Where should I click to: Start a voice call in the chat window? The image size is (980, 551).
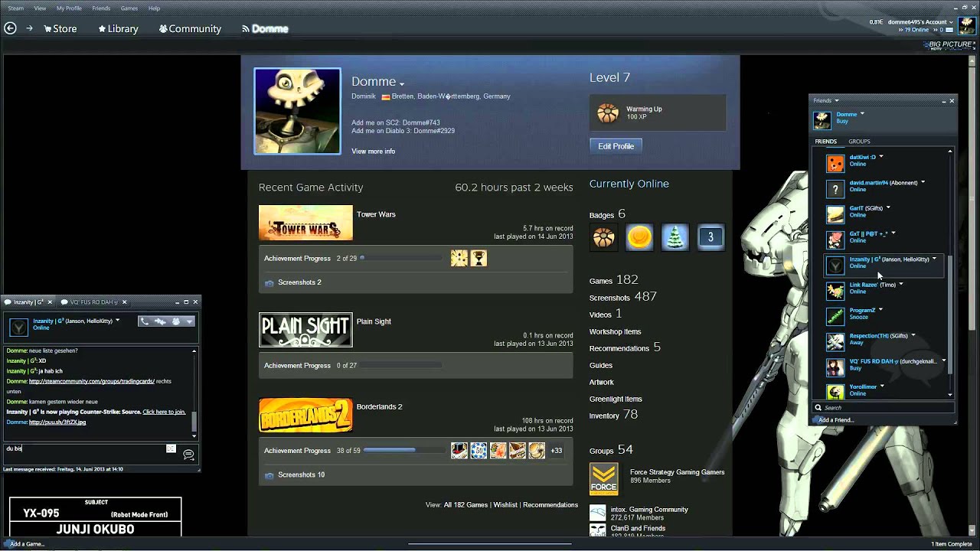coord(145,321)
